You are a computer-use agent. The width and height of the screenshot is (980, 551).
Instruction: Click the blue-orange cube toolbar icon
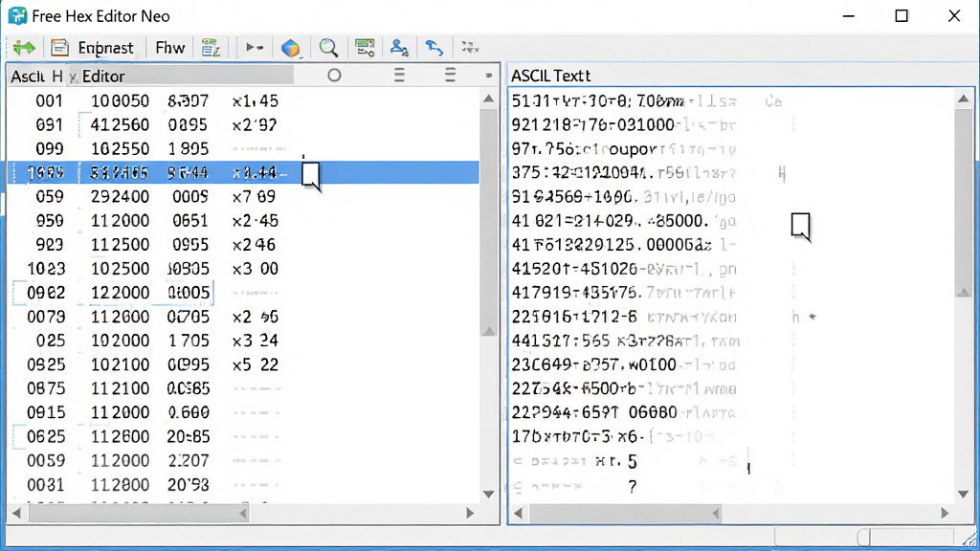[x=291, y=48]
